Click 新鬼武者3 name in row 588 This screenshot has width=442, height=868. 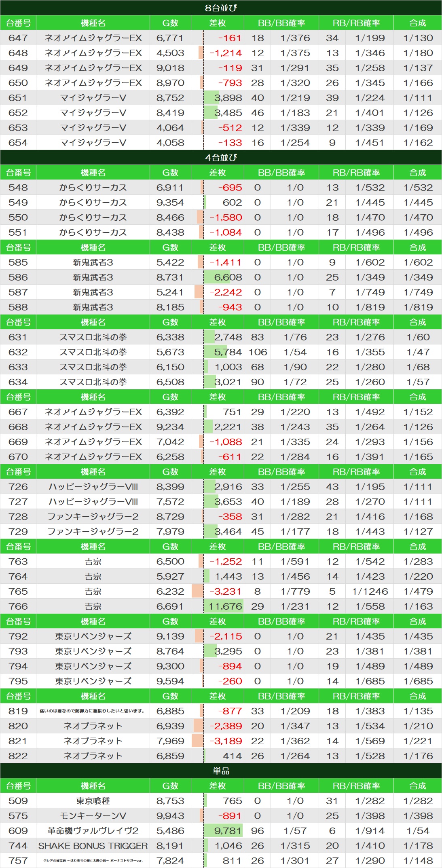[x=93, y=307]
